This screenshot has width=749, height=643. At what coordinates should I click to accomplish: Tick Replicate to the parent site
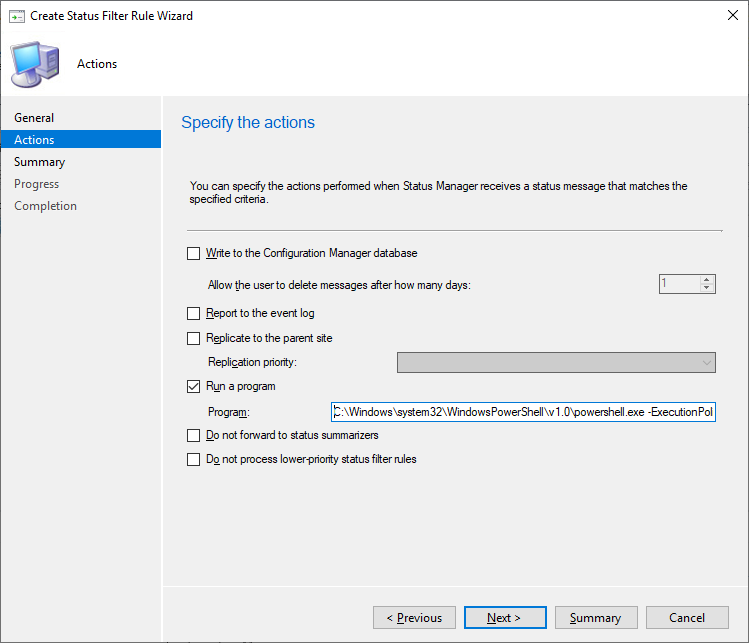tap(193, 338)
